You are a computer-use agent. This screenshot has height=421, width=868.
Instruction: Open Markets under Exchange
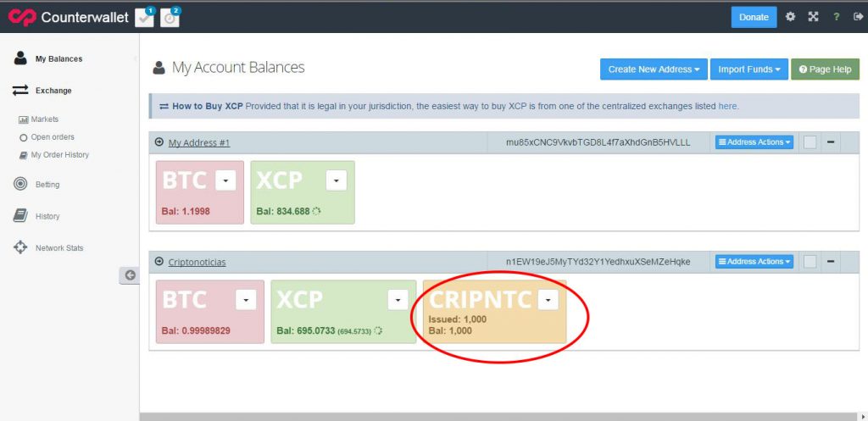[x=44, y=119]
